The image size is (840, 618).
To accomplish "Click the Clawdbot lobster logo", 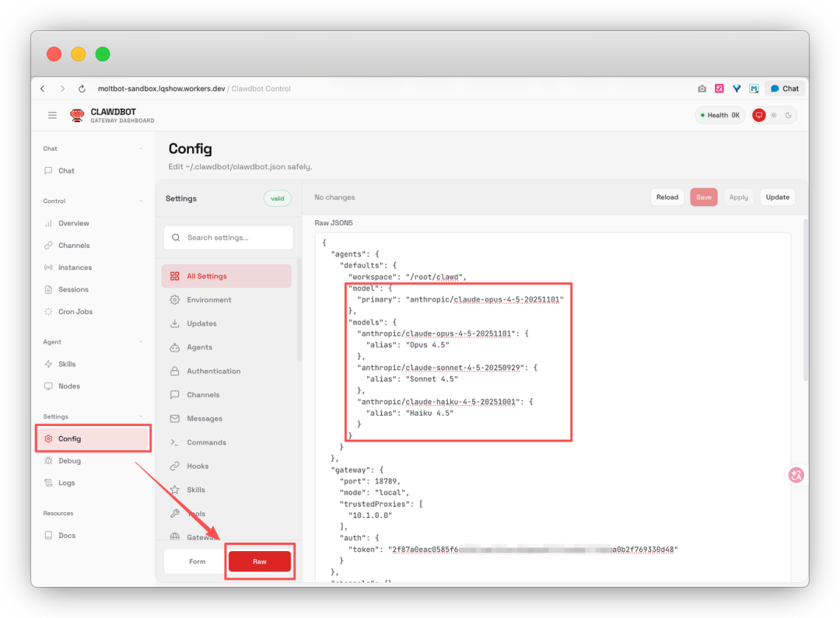I will pyautogui.click(x=77, y=115).
